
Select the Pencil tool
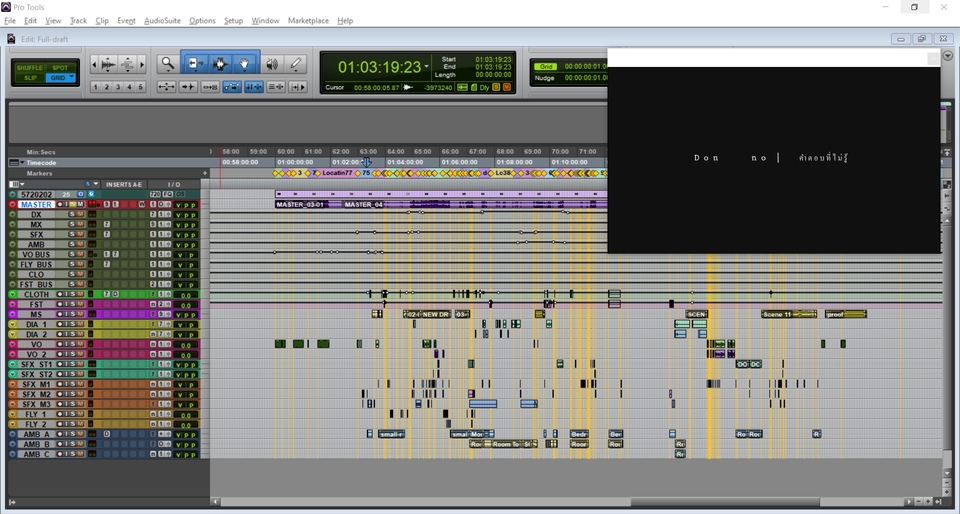[x=296, y=64]
